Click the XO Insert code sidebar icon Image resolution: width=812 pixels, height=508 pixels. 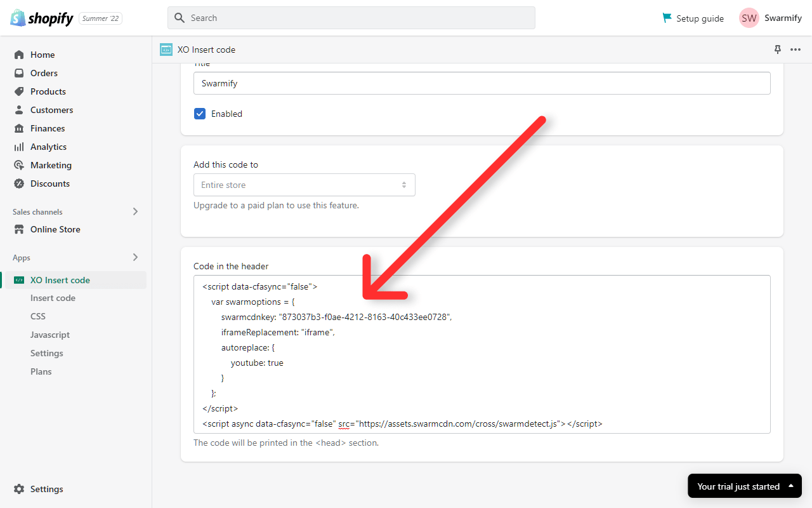coord(19,280)
